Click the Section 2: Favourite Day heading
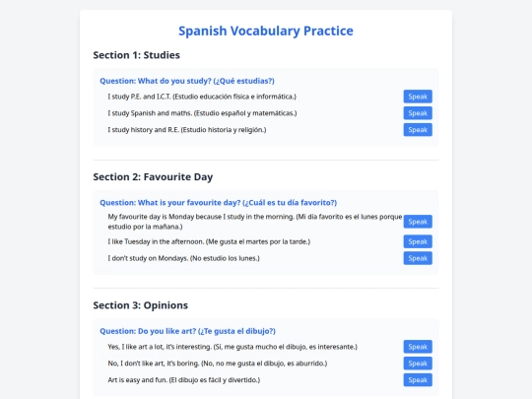 153,176
